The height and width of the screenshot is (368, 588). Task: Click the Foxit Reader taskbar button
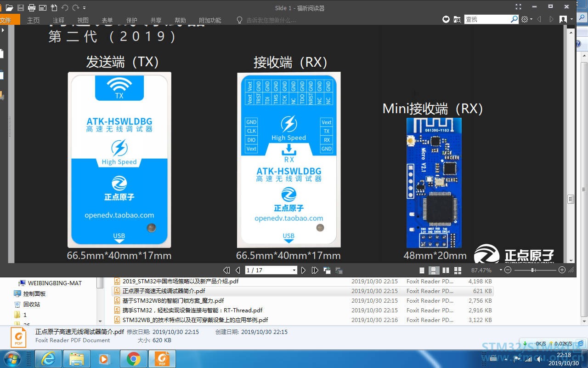(162, 359)
